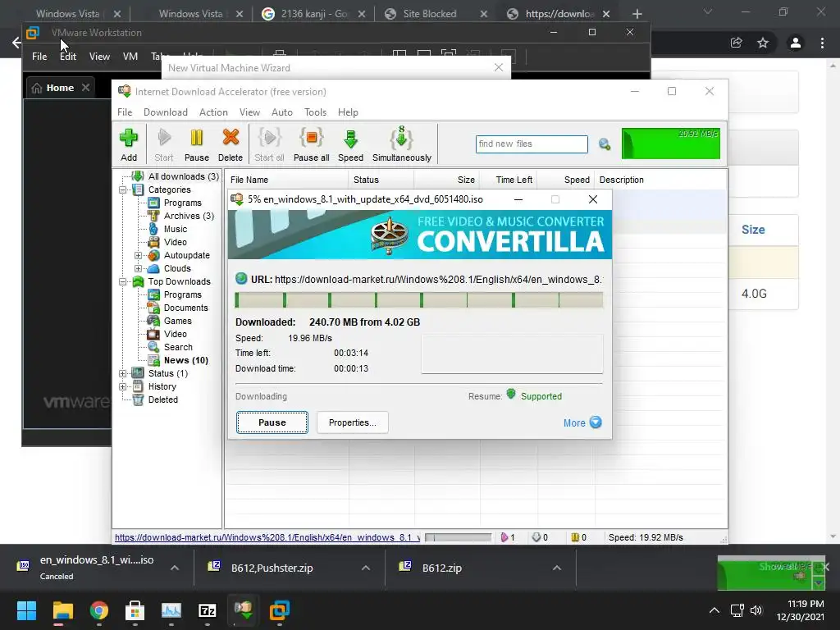
Task: Select Archives (3) category
Action: (189, 216)
